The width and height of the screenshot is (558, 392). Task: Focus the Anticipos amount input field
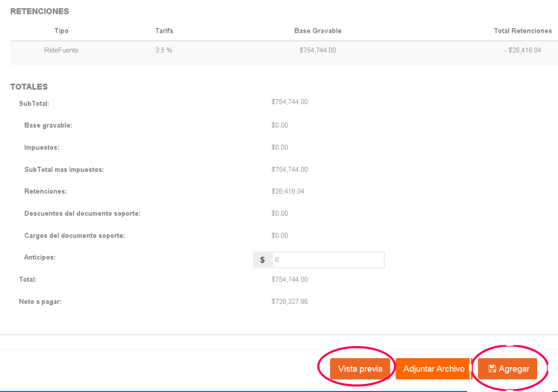tap(328, 260)
